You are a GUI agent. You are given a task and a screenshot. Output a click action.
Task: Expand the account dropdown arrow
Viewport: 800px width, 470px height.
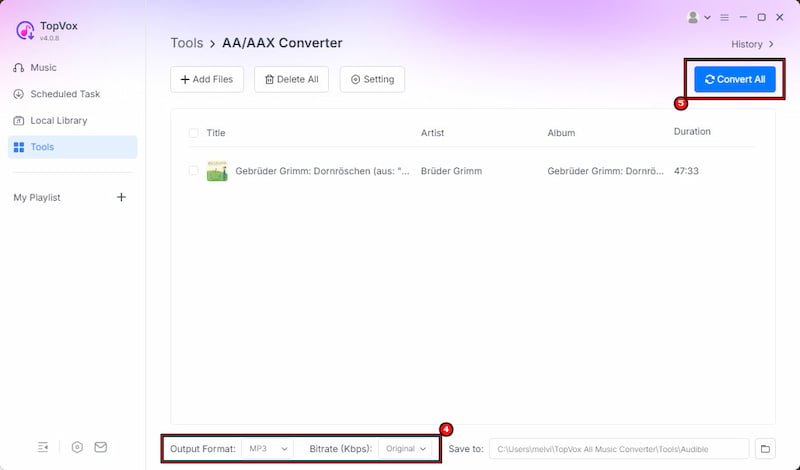pyautogui.click(x=707, y=17)
